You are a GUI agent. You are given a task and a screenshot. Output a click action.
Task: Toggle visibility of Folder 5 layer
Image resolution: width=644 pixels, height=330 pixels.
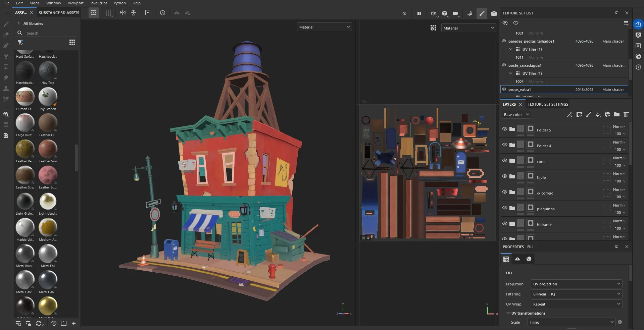pyautogui.click(x=504, y=129)
